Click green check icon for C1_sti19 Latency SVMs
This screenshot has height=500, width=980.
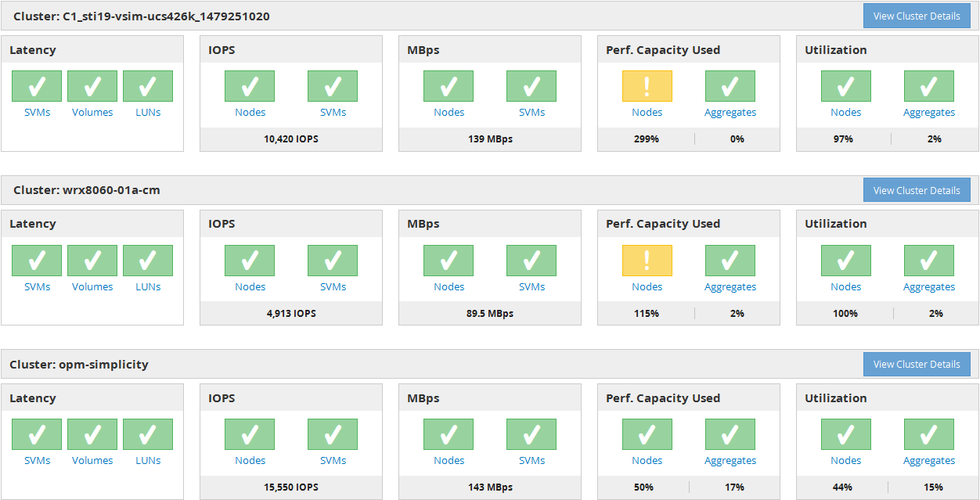[x=37, y=86]
